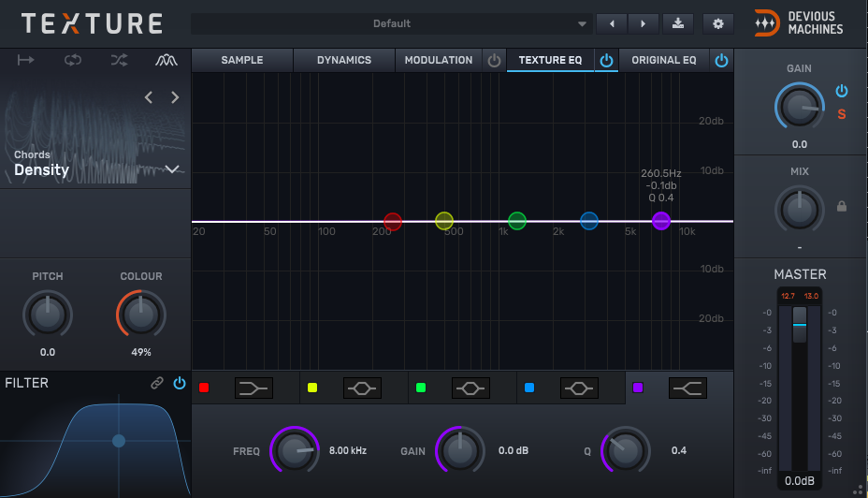Click the 12.7 peak level readout
This screenshot has height=498, width=868.
click(x=788, y=296)
